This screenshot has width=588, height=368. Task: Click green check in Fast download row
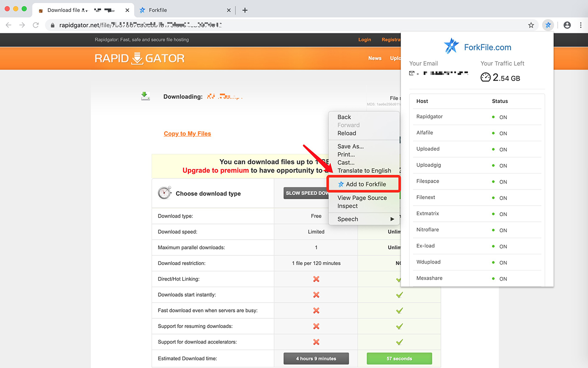(399, 310)
